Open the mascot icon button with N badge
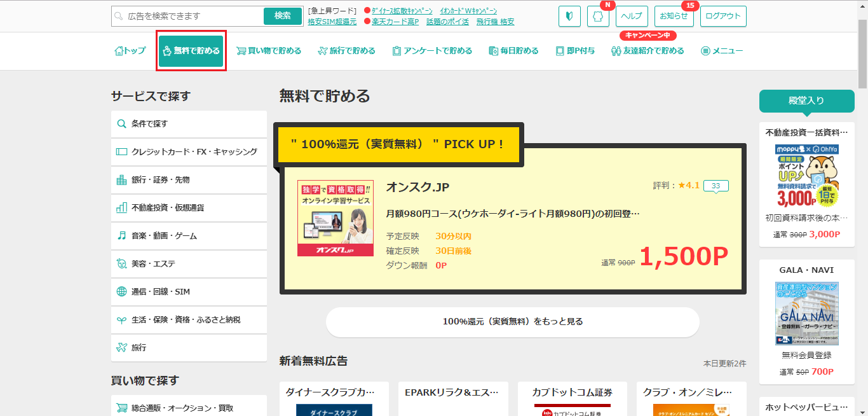Viewport: 868px width, 416px height. tap(598, 17)
